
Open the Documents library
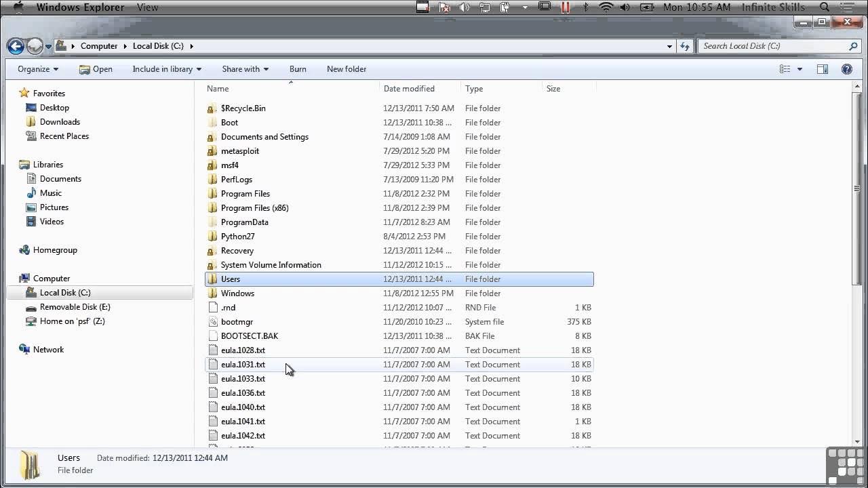point(60,179)
